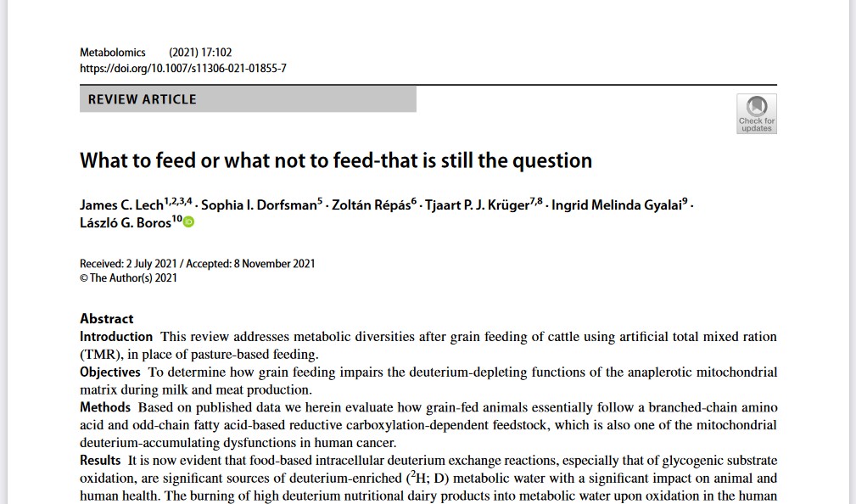Select author name László G. Boros
856x504 pixels.
(125, 223)
